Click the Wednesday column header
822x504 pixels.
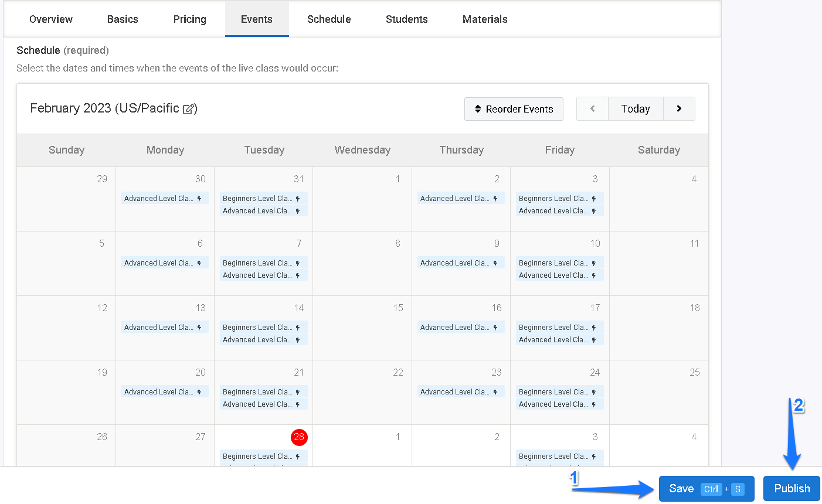tap(362, 150)
